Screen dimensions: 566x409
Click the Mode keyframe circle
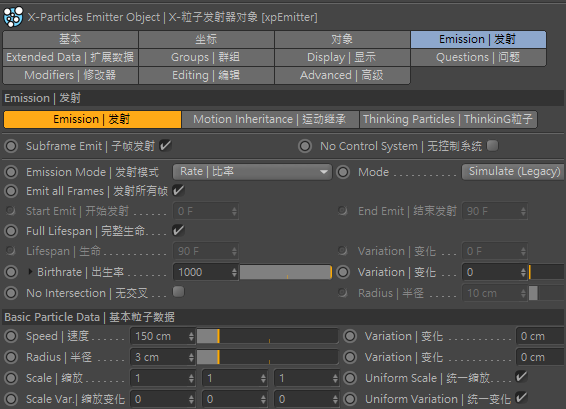tap(343, 172)
